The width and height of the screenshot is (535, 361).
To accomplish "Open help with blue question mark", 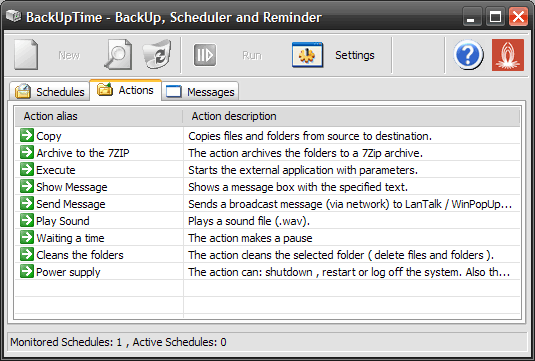I will point(468,55).
